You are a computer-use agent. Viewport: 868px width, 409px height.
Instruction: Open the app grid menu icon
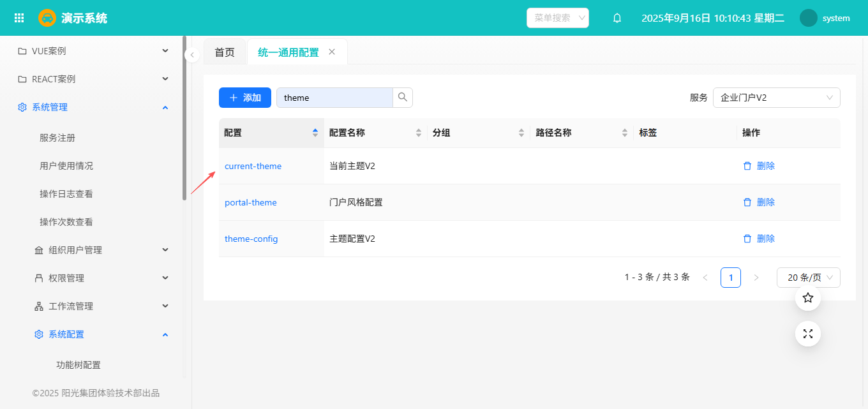[x=19, y=18]
